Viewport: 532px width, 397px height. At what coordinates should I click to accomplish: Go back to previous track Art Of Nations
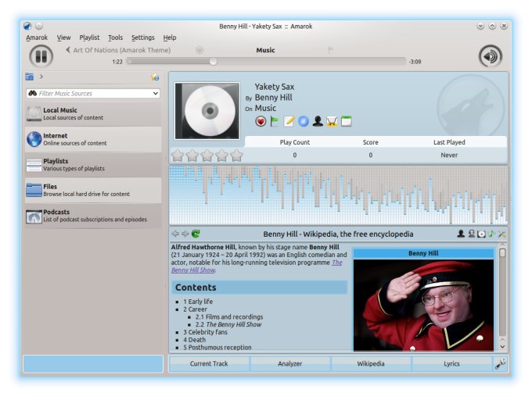point(118,50)
